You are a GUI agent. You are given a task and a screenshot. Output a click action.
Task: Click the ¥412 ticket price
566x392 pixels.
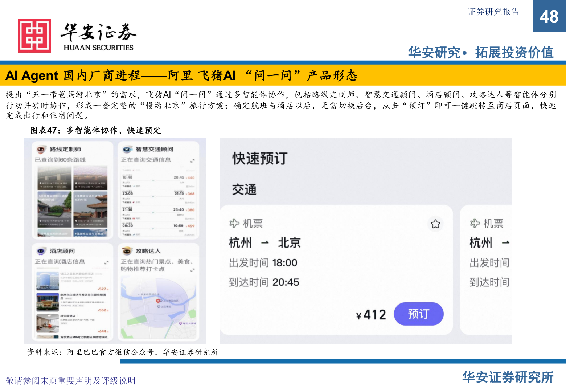(371, 315)
